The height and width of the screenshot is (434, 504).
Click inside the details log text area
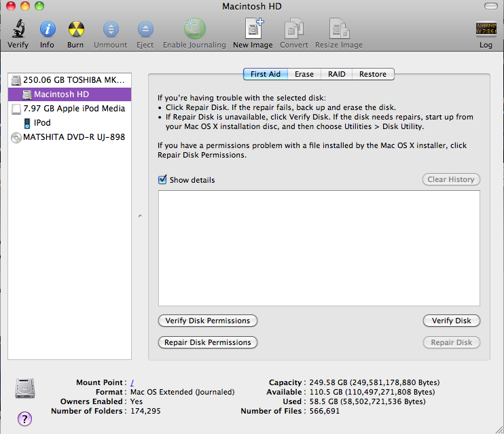pyautogui.click(x=319, y=248)
